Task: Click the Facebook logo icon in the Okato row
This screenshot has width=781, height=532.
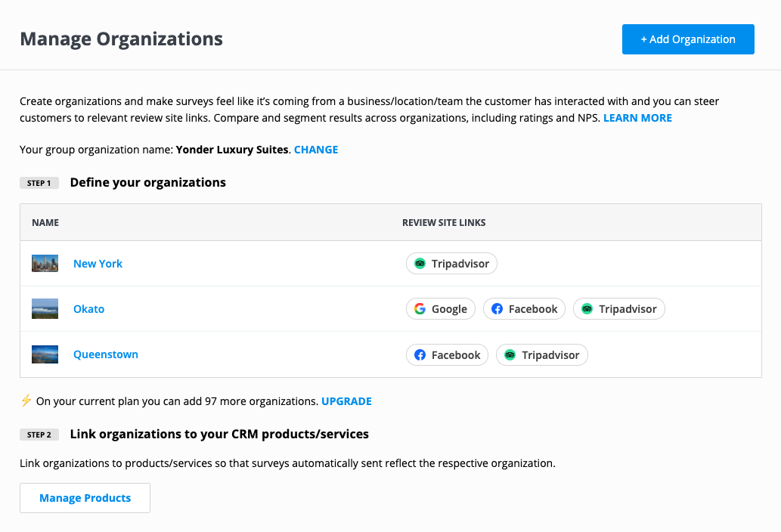Action: (497, 308)
